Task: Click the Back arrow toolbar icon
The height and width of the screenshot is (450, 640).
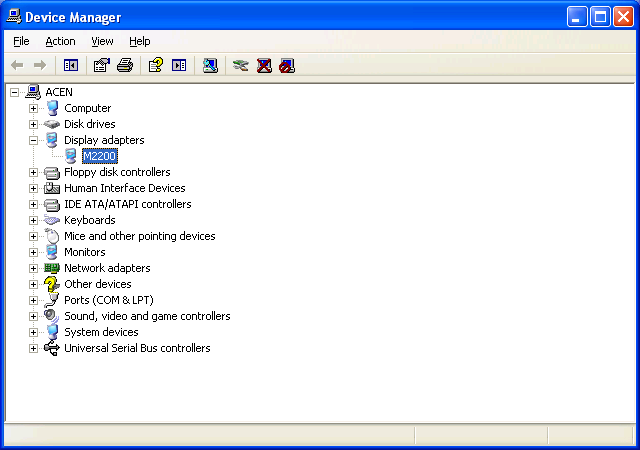Action: point(17,65)
